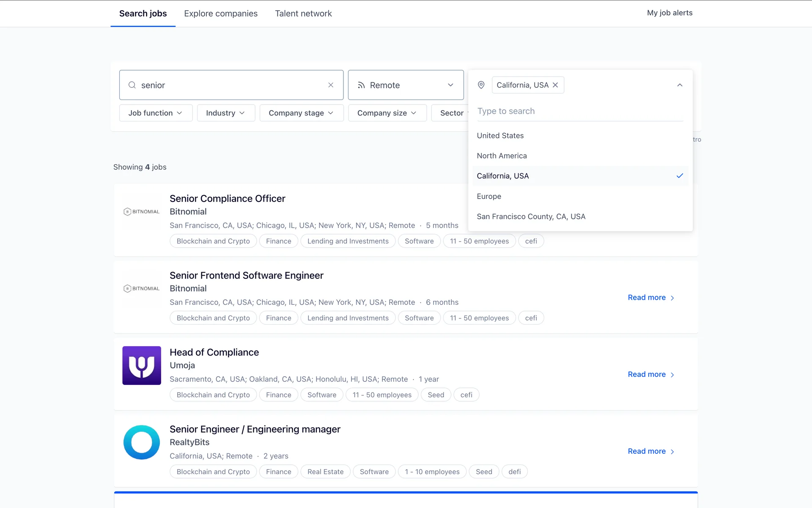Click the location pin icon

(x=481, y=85)
